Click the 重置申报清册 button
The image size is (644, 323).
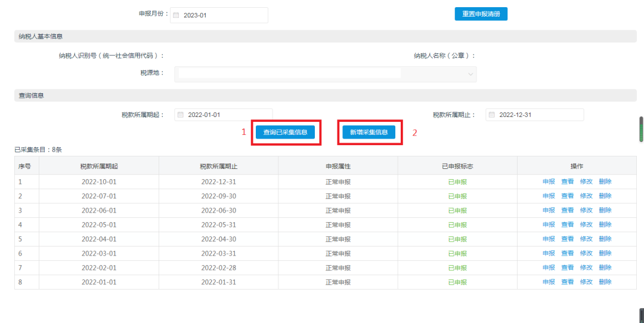[481, 14]
